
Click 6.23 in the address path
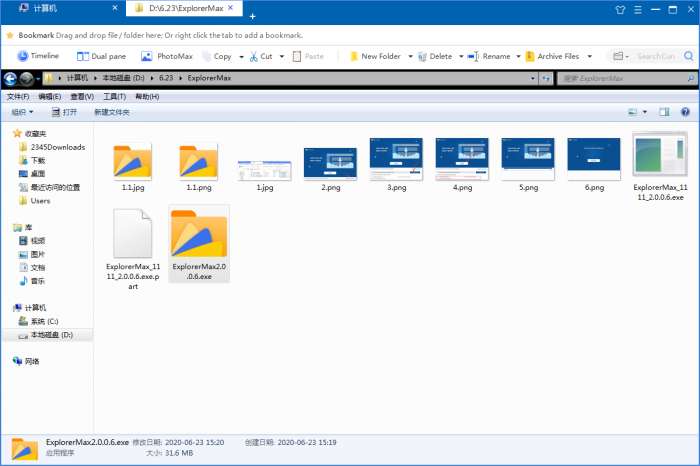click(x=166, y=78)
